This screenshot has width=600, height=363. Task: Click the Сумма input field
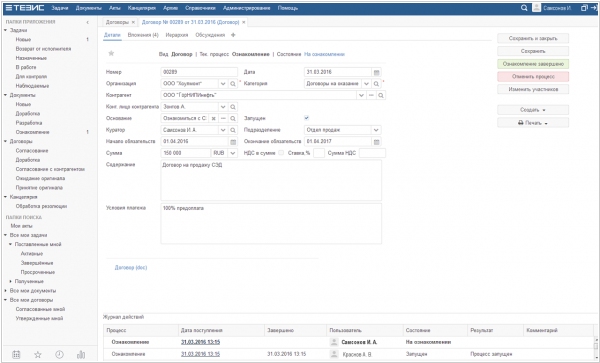click(186, 153)
